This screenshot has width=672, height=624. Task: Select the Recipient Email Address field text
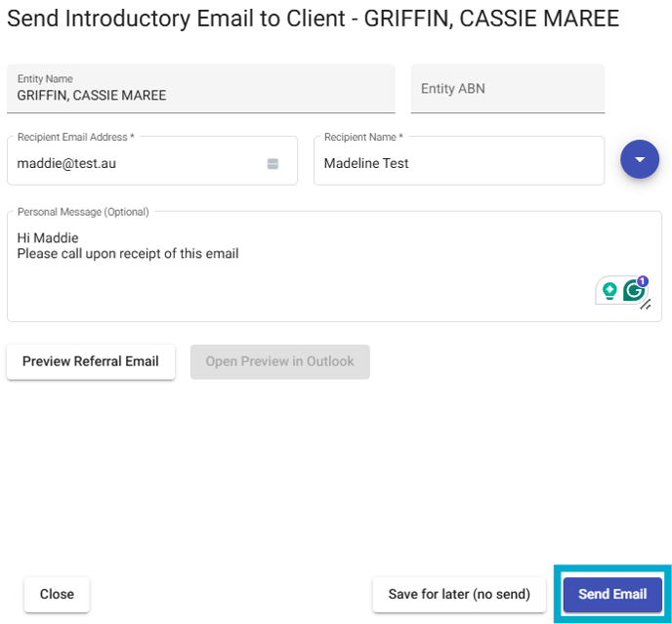pos(66,163)
